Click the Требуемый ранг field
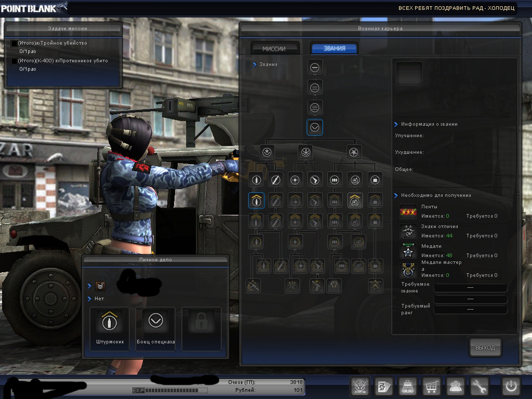 pos(470,310)
